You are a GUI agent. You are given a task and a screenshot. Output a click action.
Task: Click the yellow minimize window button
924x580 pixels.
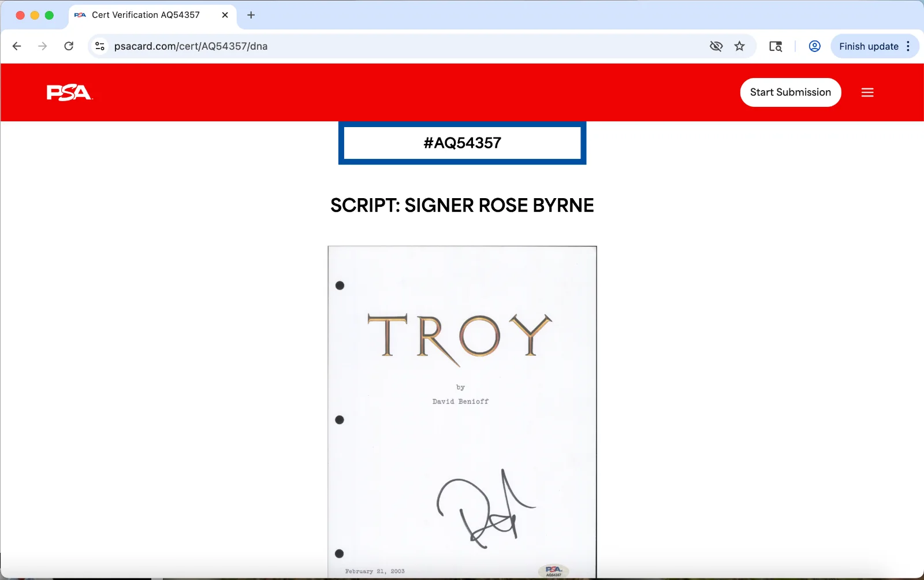click(x=35, y=15)
